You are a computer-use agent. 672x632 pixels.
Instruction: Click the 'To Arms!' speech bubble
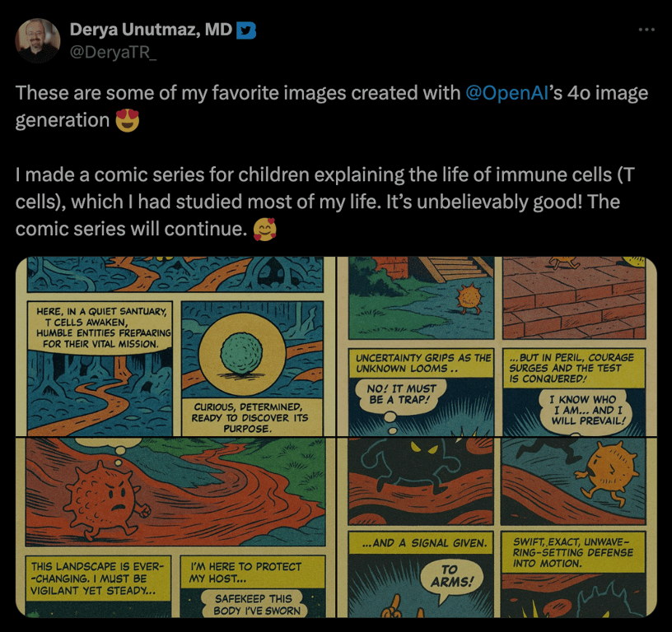point(452,576)
